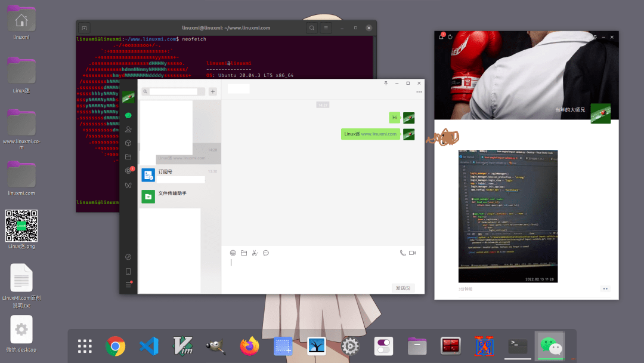This screenshot has height=363, width=644.
Task: Click the search icon in terminal title bar
Action: [x=312, y=28]
